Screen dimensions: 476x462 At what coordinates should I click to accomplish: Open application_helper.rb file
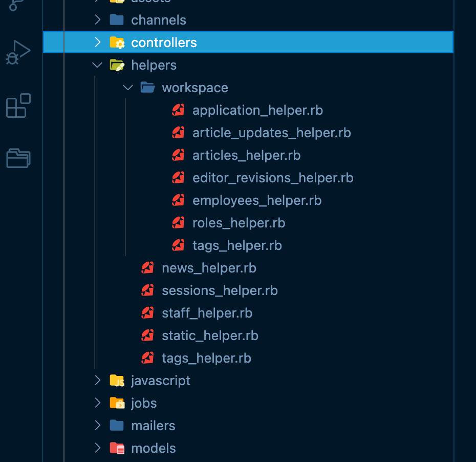pyautogui.click(x=258, y=110)
